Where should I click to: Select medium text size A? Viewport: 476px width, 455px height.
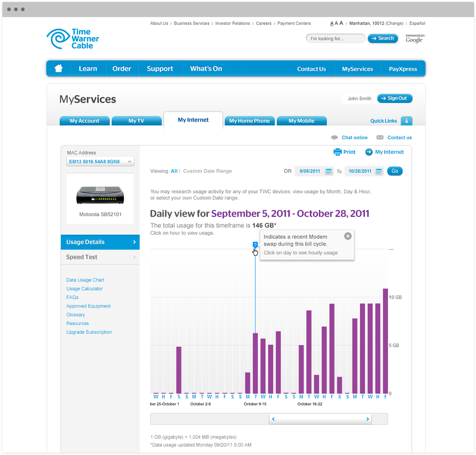(336, 23)
